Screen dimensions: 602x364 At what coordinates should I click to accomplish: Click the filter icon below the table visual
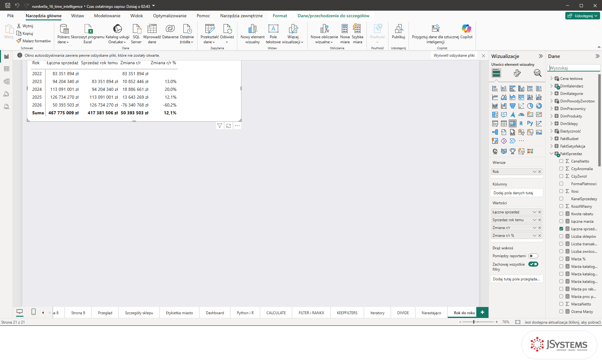[x=220, y=126]
